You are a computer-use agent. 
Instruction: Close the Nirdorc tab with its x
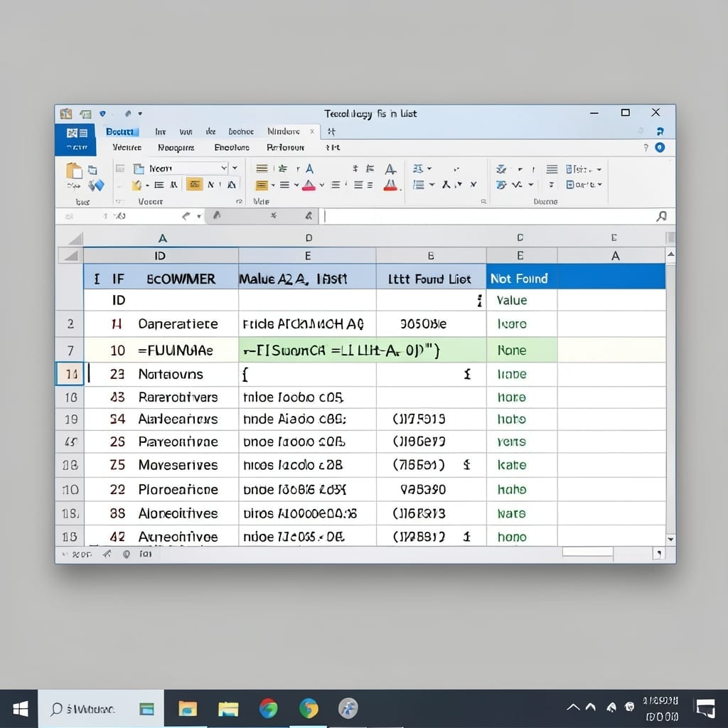pyautogui.click(x=312, y=132)
